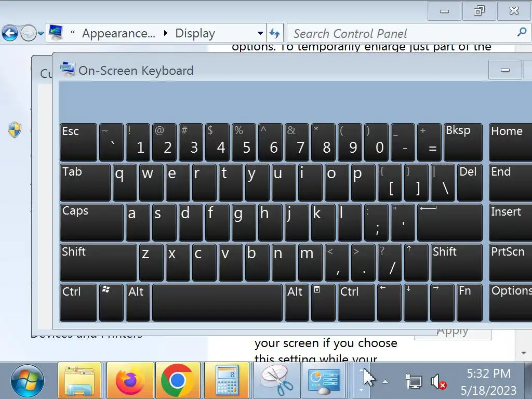Tap the down arrow key
532x399 pixels.
[x=416, y=303]
